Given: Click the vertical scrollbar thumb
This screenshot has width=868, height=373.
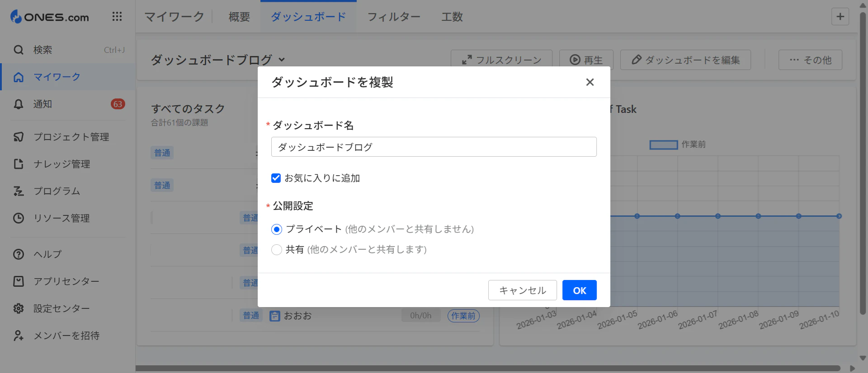Looking at the screenshot, I should tap(863, 163).
